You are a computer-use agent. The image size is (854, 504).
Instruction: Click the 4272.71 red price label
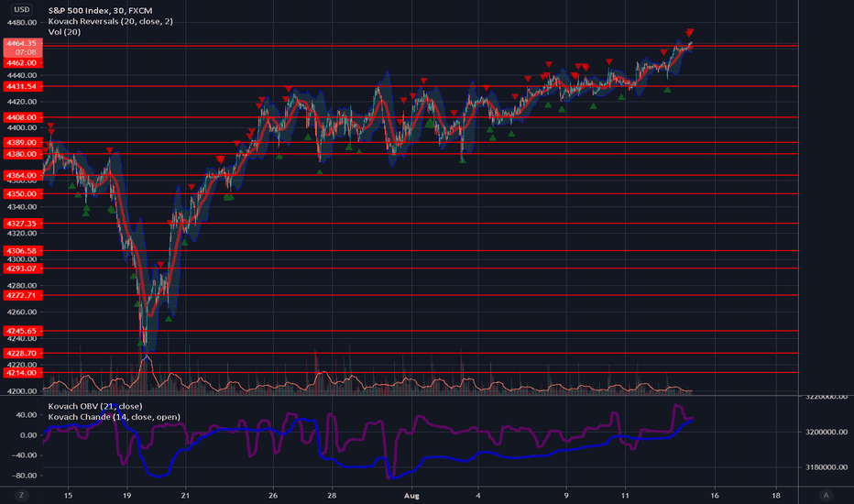(22, 295)
